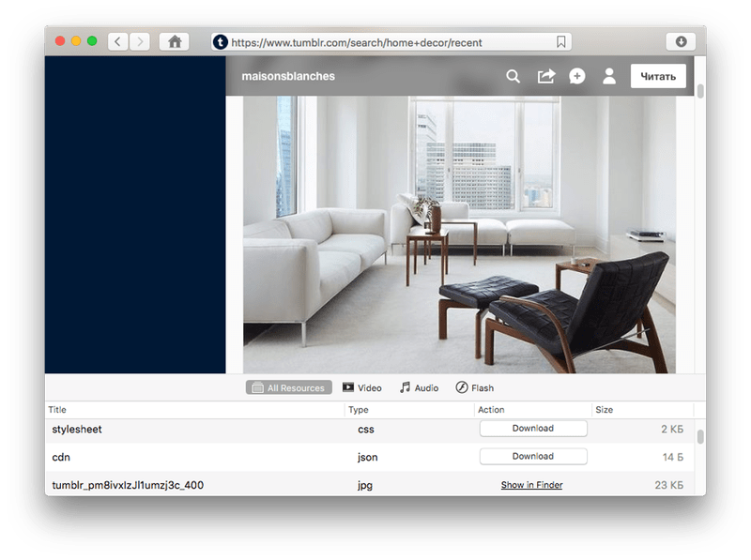Go to the home page icon

tap(174, 41)
